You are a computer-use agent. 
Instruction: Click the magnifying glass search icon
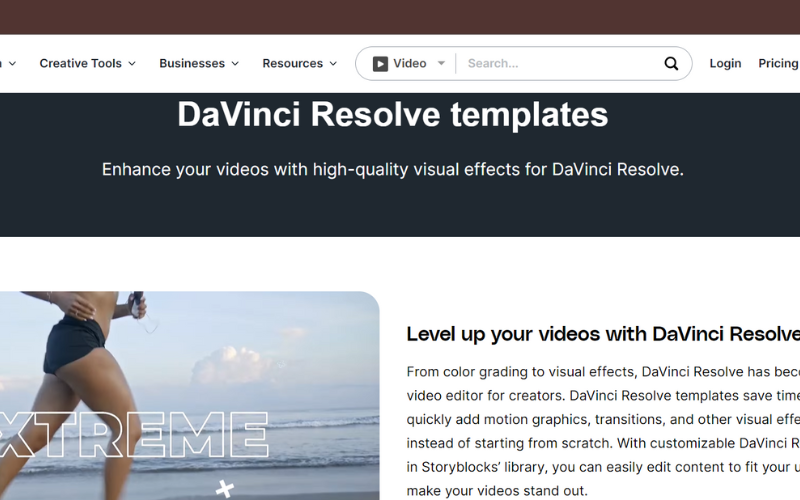click(671, 64)
